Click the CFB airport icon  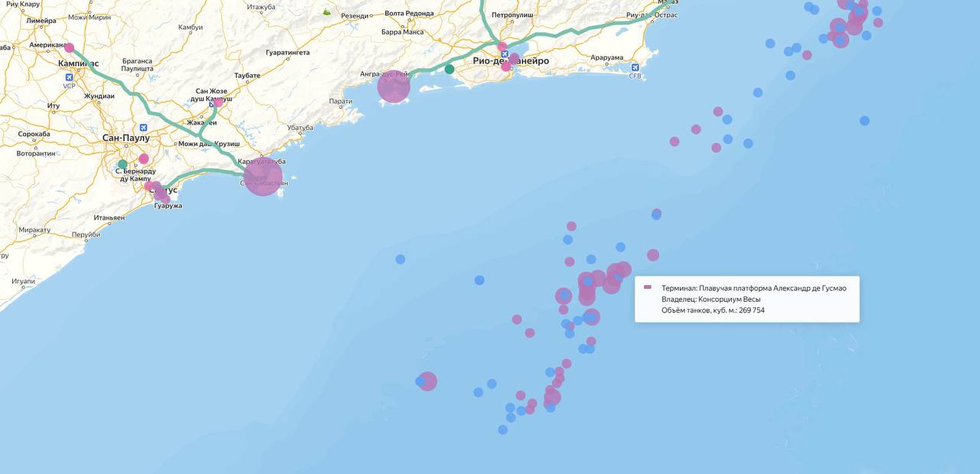point(635,67)
